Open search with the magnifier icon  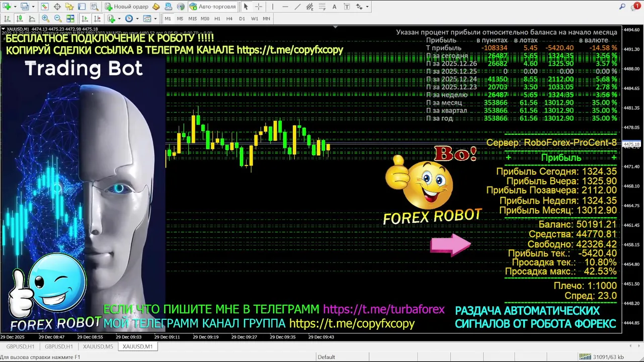pos(623,7)
